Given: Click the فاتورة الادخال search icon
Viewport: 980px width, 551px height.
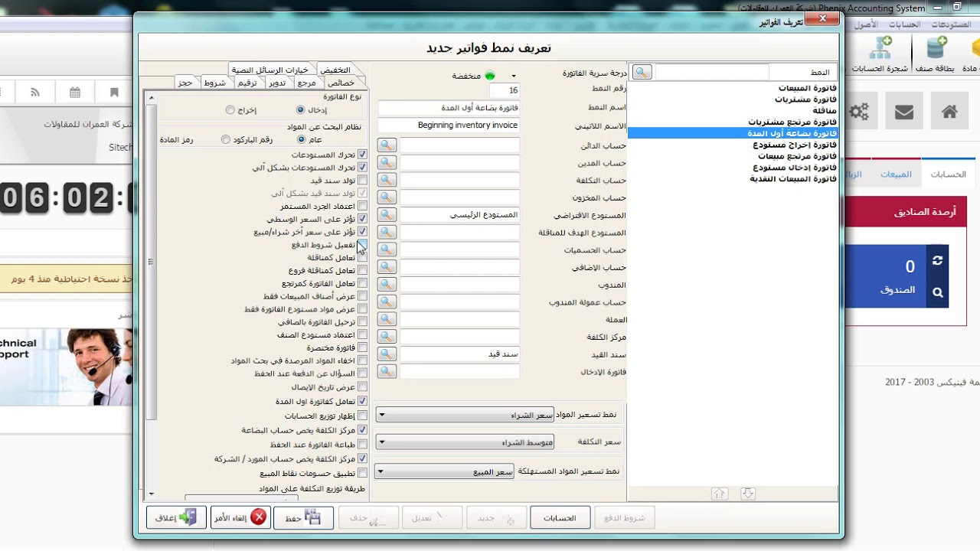Looking at the screenshot, I should coord(387,371).
